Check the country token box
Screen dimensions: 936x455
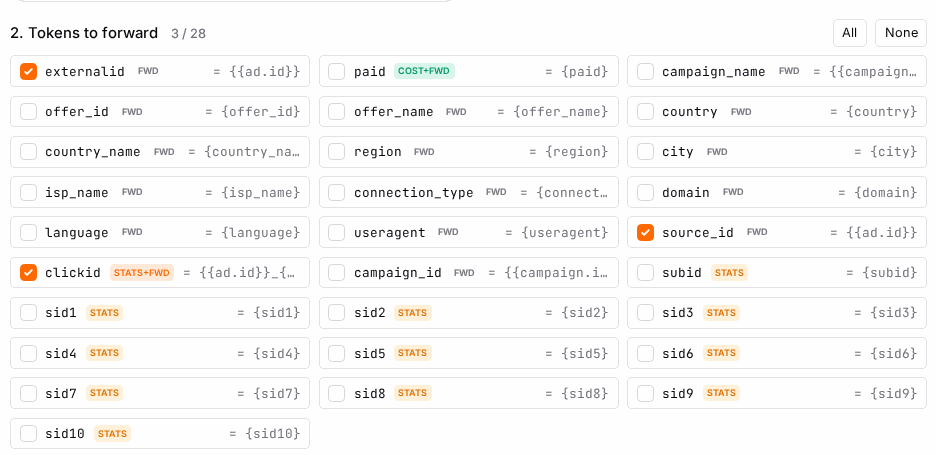(645, 112)
